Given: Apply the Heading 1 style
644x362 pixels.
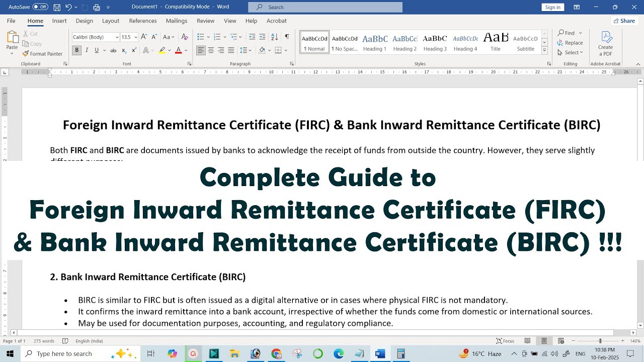Looking at the screenshot, I should pos(375,43).
